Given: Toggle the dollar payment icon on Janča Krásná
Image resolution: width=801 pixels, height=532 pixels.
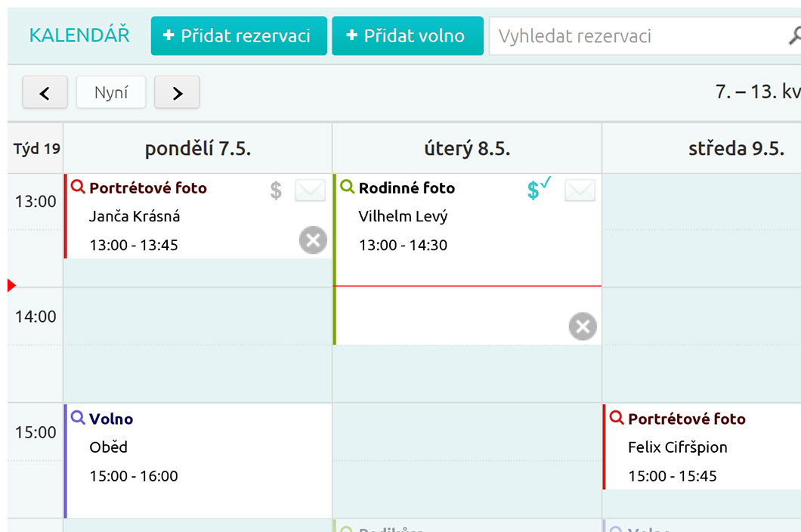Looking at the screenshot, I should tap(274, 190).
